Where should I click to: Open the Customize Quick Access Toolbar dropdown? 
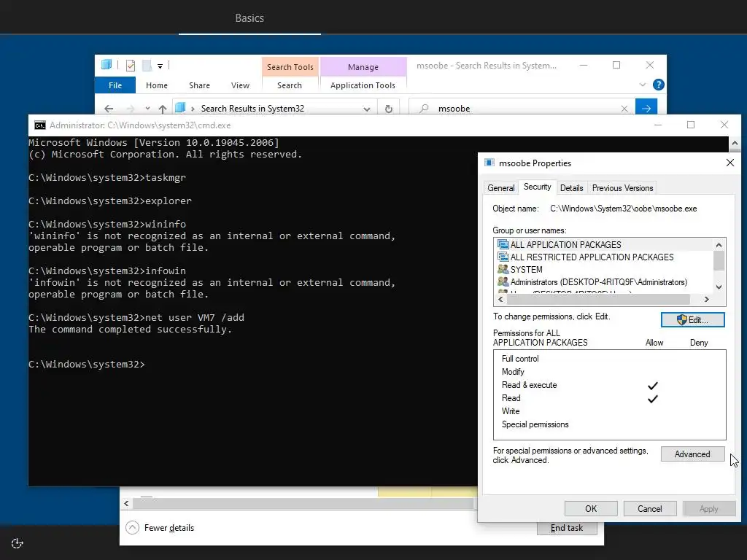coord(160,66)
